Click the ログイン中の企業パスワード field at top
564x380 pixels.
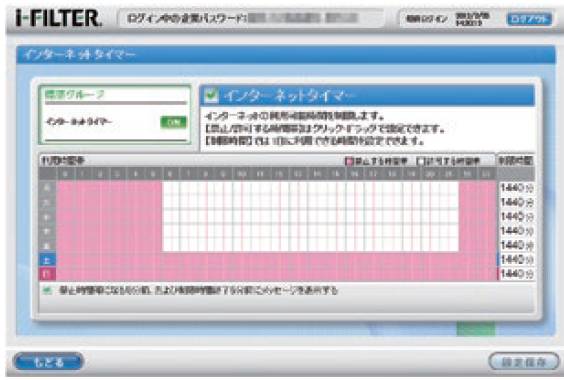(251, 18)
